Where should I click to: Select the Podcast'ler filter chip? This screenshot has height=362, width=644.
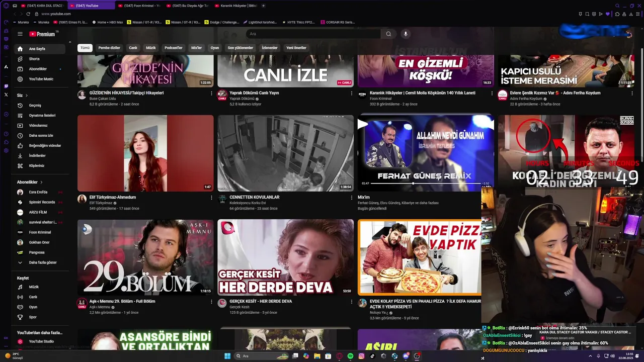pos(174,48)
